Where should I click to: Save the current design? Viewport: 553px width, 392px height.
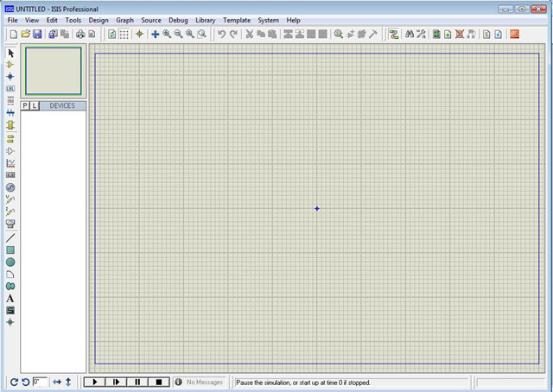tap(37, 35)
